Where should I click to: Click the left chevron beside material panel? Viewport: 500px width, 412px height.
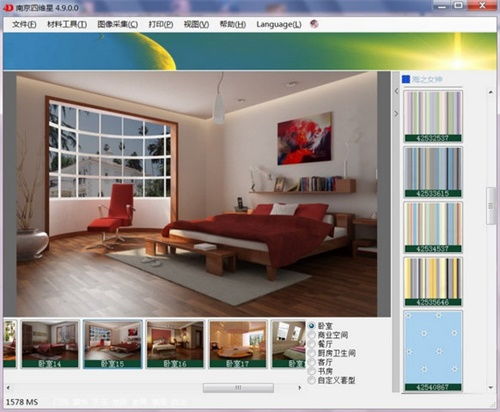tap(396, 91)
